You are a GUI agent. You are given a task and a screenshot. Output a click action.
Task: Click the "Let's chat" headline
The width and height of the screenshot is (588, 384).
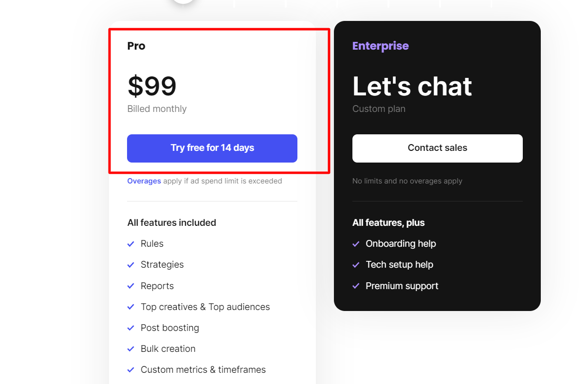click(x=412, y=86)
